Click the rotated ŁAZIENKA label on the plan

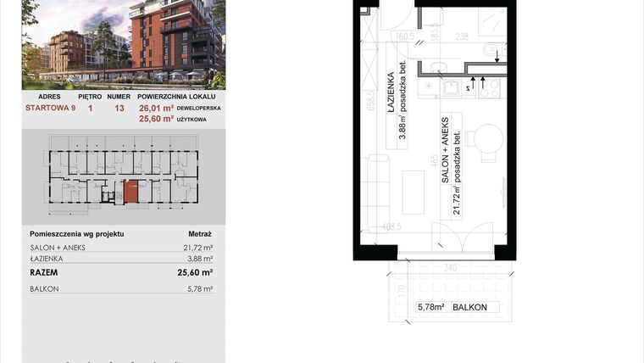[x=391, y=92]
